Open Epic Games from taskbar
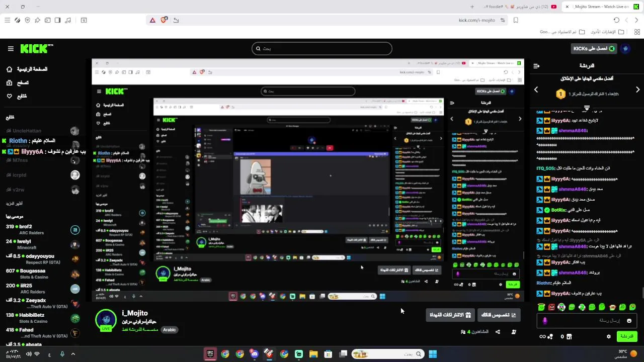Image resolution: width=644 pixels, height=362 pixels. click(210, 354)
